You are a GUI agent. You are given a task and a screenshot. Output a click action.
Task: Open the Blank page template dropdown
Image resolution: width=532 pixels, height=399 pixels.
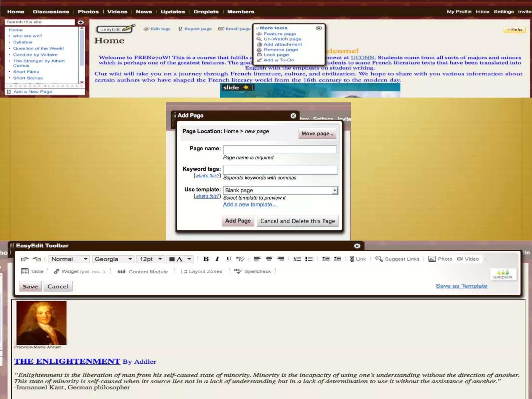(x=281, y=190)
